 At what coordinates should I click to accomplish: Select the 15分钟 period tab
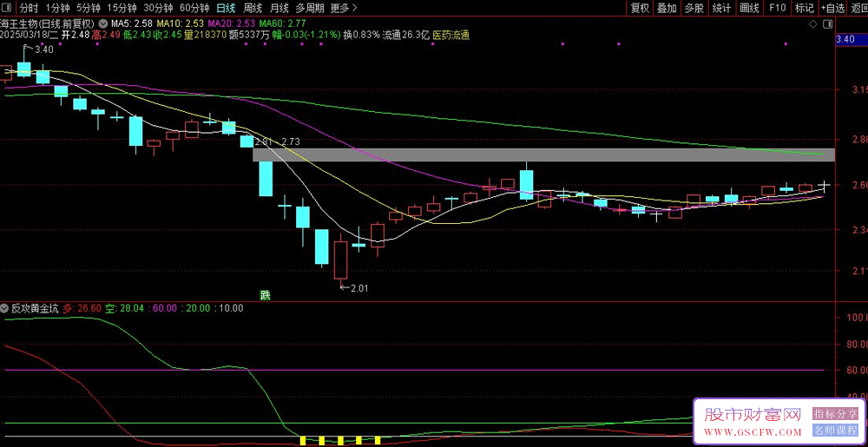pos(122,8)
